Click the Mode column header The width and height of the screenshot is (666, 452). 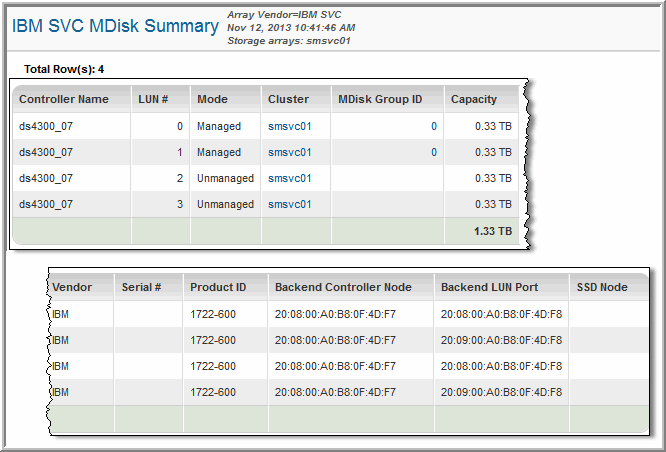pyautogui.click(x=212, y=100)
